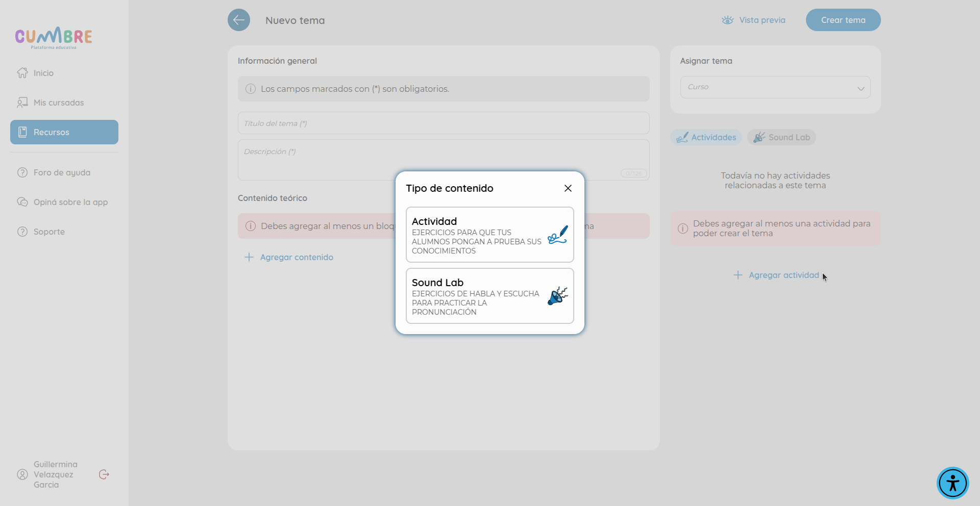Open Opiná sobre la app
Image resolution: width=980 pixels, height=506 pixels.
tap(64, 202)
